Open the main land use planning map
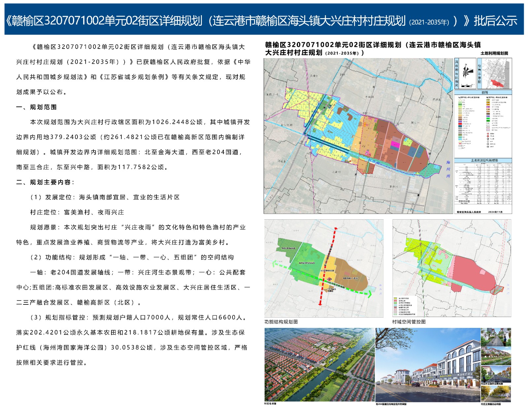 click(358, 136)
